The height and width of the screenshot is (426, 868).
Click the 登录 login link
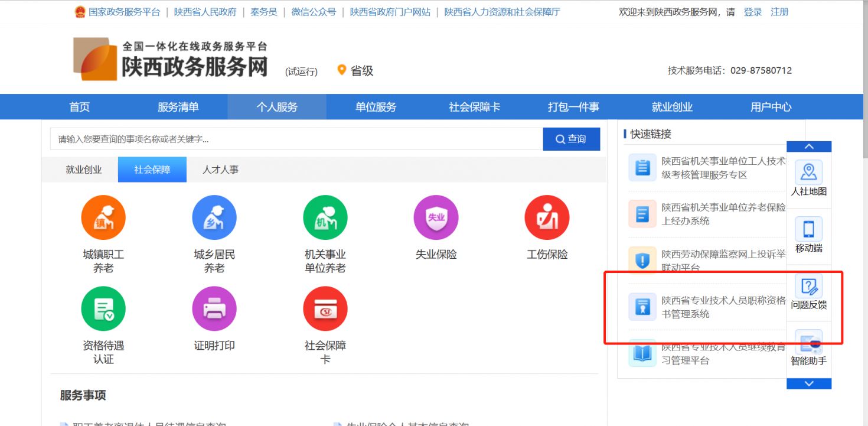click(x=753, y=12)
